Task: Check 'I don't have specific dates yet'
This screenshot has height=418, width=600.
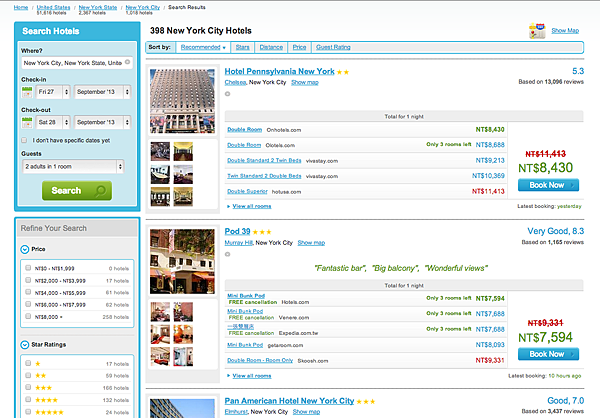Action: 24,140
